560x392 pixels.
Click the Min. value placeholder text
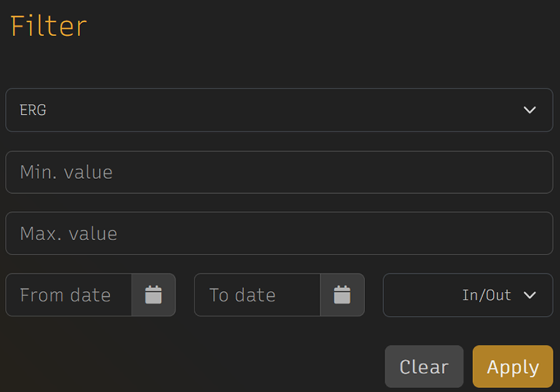point(66,172)
